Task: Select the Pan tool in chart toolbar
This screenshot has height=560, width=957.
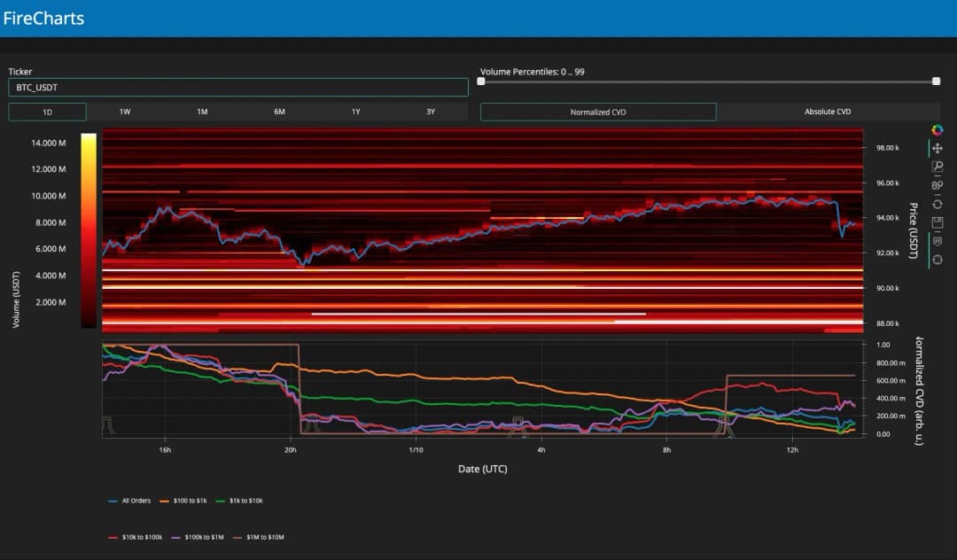Action: tap(938, 149)
